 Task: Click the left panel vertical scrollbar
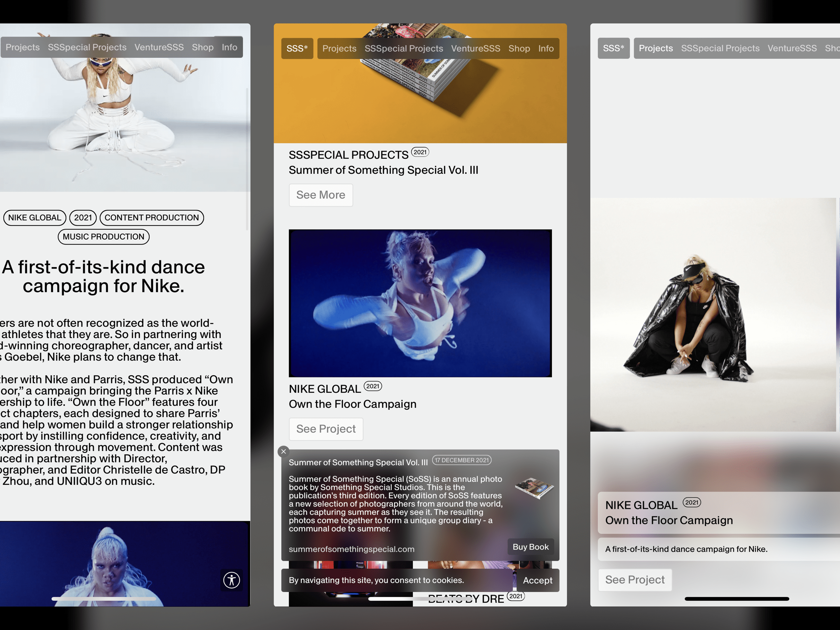(247, 160)
